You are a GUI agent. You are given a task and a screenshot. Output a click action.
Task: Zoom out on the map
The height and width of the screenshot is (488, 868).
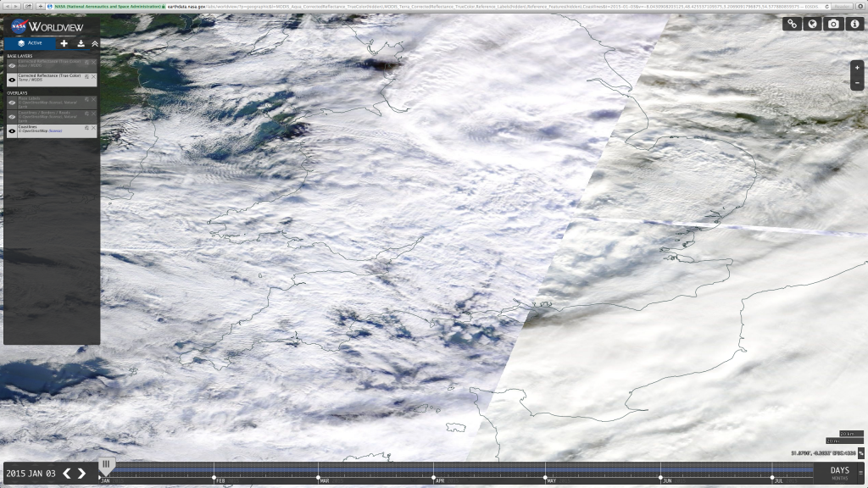point(857,82)
